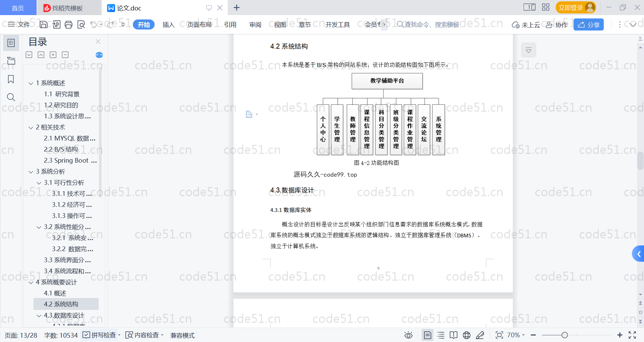Open Print Preview icon
The width and height of the screenshot is (644, 342).
(81, 24)
